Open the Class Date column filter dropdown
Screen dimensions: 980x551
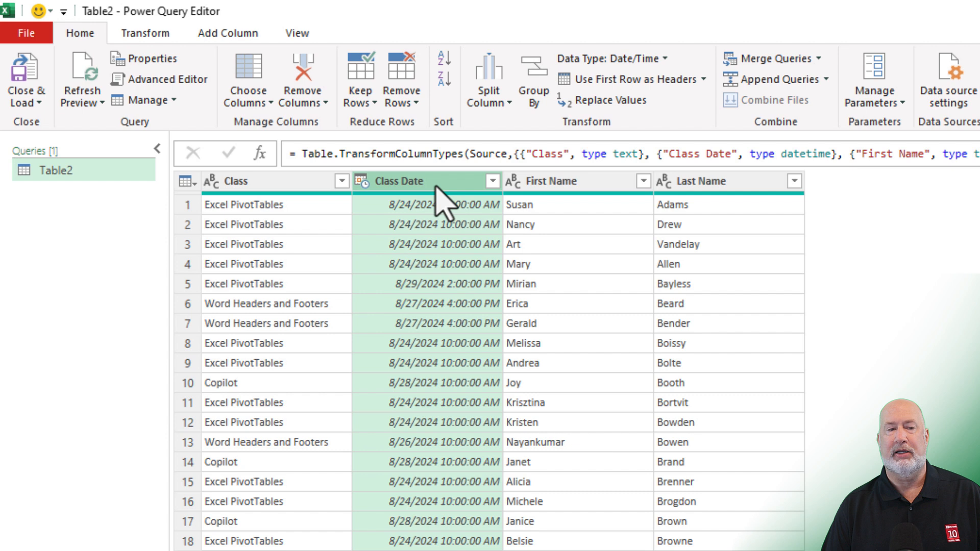[x=492, y=181]
